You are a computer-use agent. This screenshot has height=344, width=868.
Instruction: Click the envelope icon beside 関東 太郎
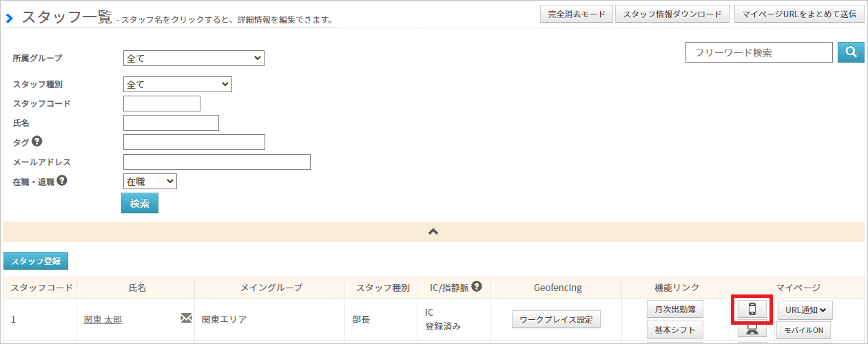(x=186, y=317)
